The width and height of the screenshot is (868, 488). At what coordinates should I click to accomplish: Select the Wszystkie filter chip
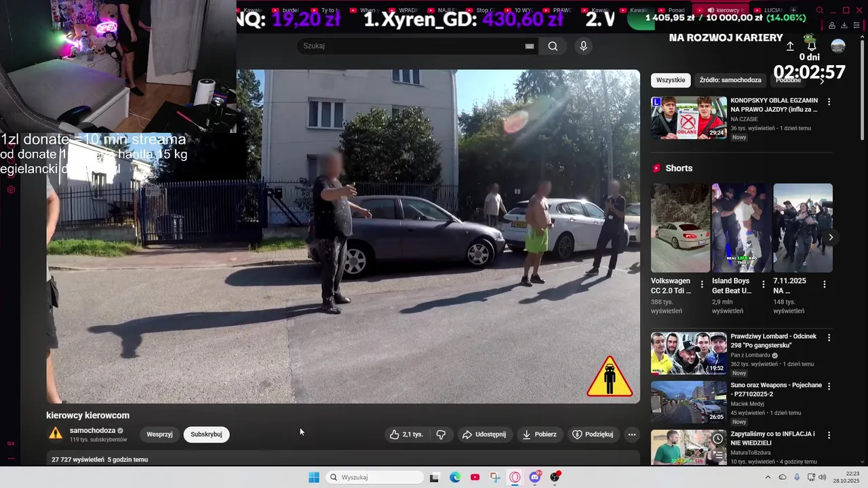(x=671, y=80)
